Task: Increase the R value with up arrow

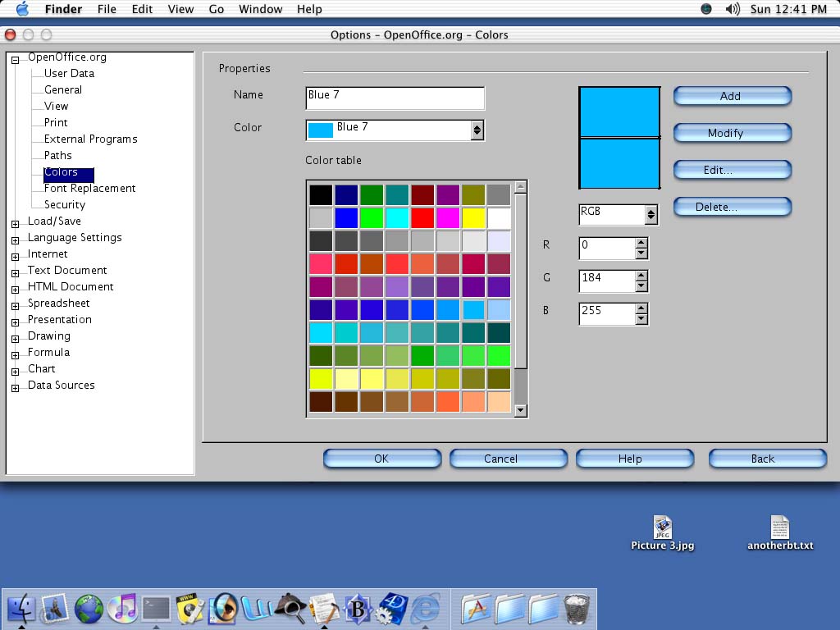Action: click(641, 243)
